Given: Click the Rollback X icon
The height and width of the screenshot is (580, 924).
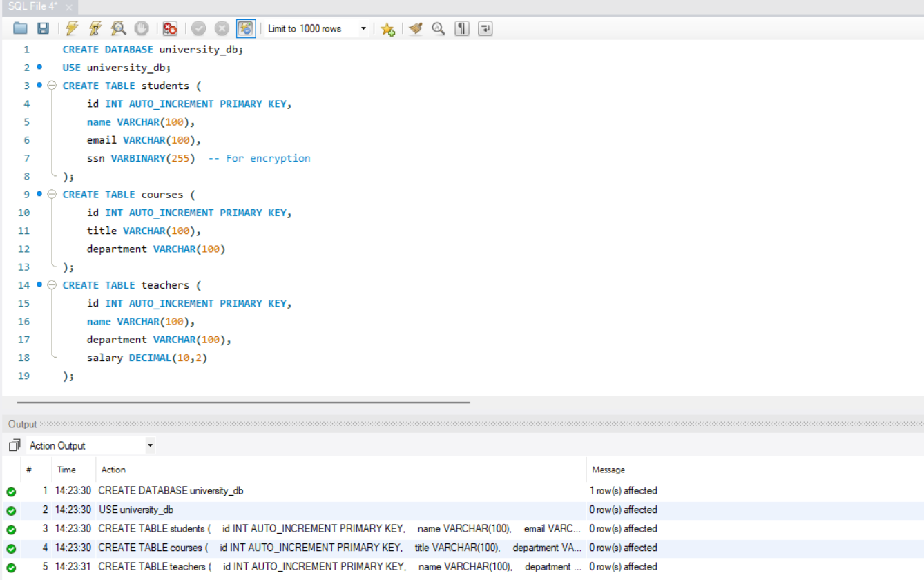Looking at the screenshot, I should [222, 28].
